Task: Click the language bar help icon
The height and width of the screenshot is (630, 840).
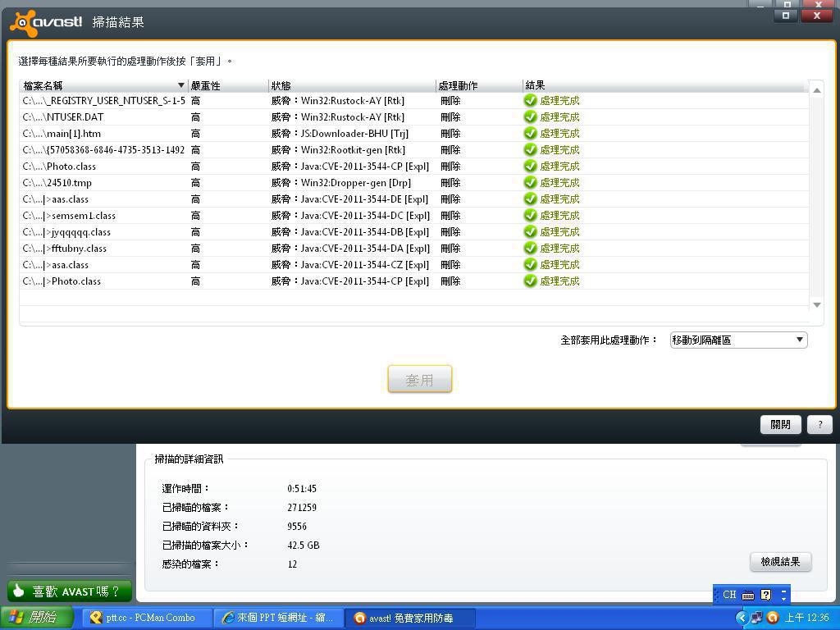Action: 766,595
